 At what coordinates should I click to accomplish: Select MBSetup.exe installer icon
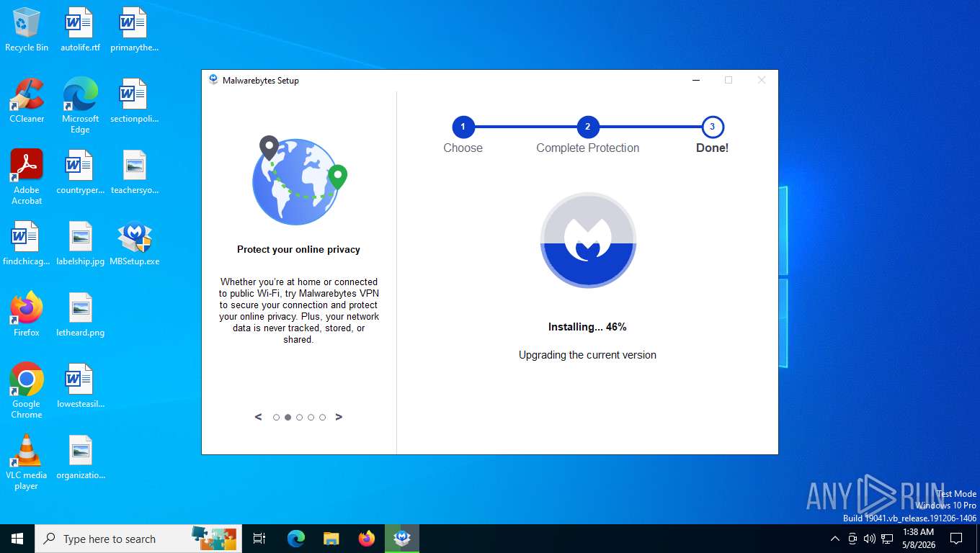coord(134,243)
